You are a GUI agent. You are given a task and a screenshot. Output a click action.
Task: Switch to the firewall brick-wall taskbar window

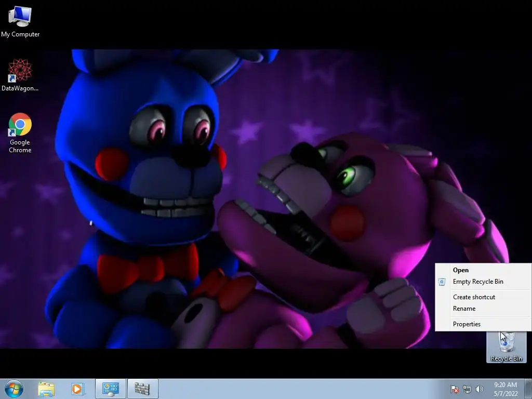click(142, 389)
